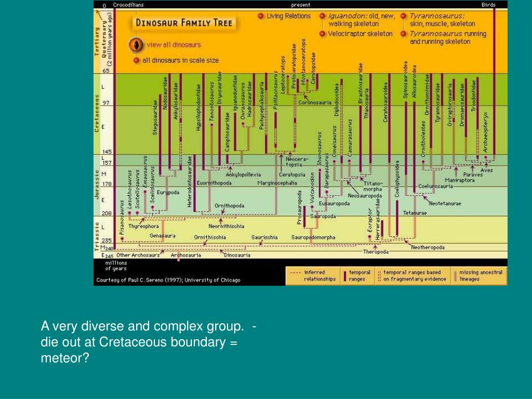This screenshot has width=532, height=399.
Task: Click the Ornithischia label
Action: 210,237
